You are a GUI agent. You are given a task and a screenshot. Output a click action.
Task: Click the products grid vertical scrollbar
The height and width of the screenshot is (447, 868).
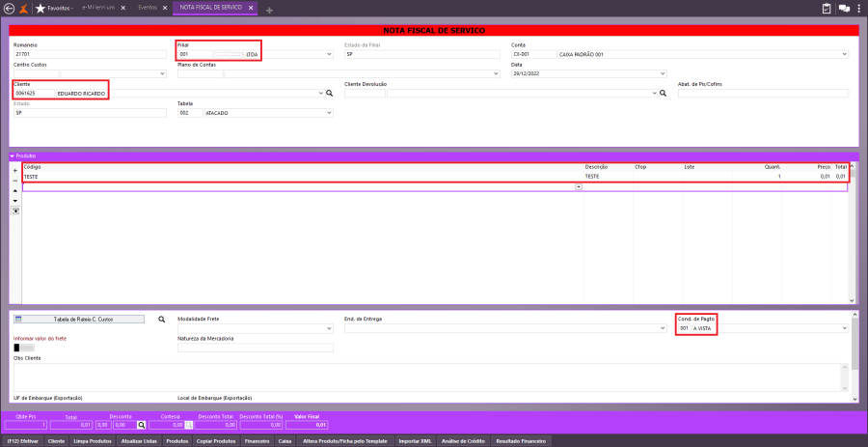point(852,233)
